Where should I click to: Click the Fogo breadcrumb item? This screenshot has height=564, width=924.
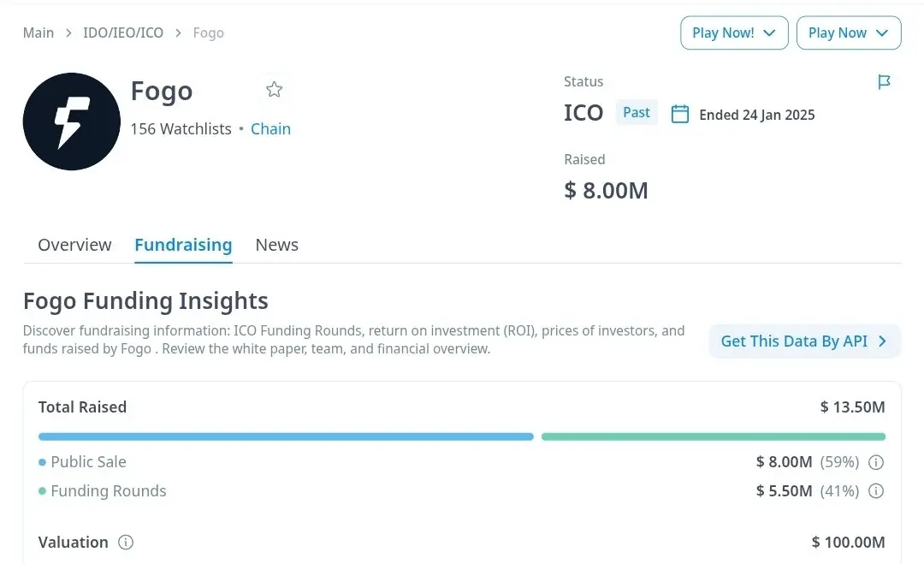209,33
